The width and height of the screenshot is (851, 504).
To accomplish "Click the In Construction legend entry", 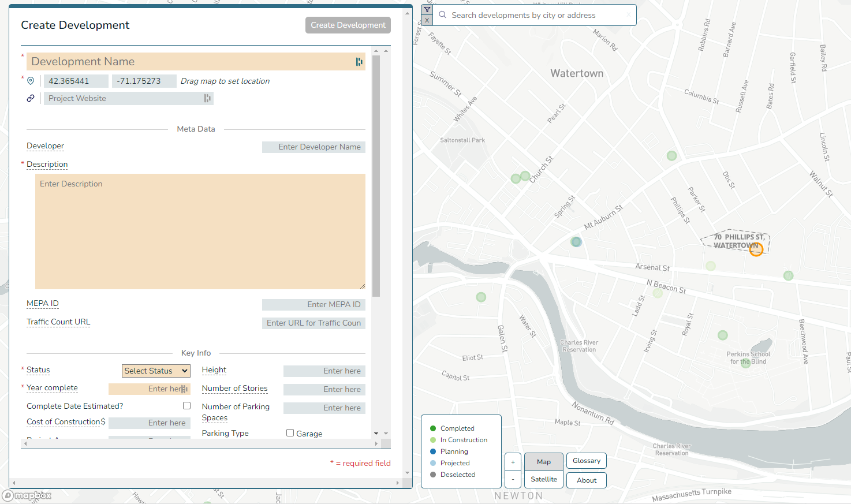I will pyautogui.click(x=458, y=440).
